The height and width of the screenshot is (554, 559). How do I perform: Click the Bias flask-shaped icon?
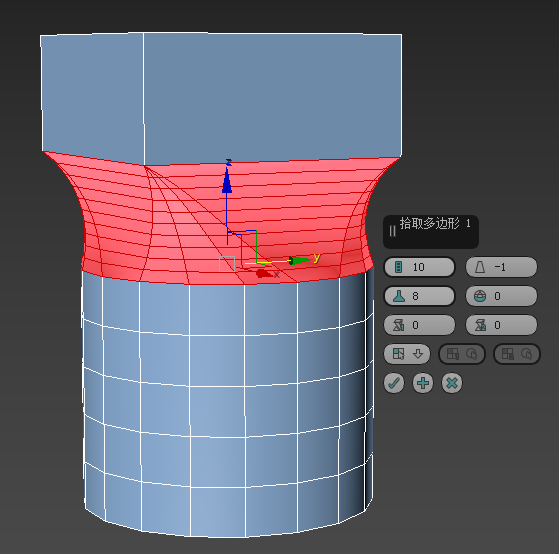pyautogui.click(x=399, y=296)
